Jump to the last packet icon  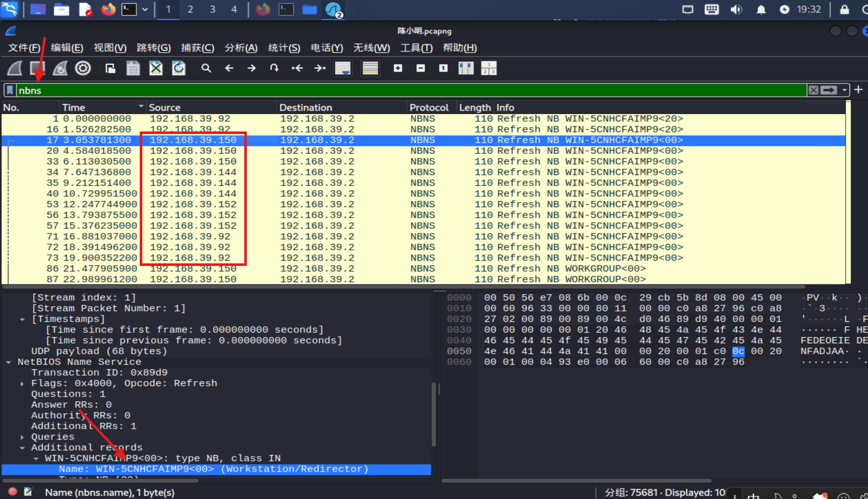(x=320, y=68)
